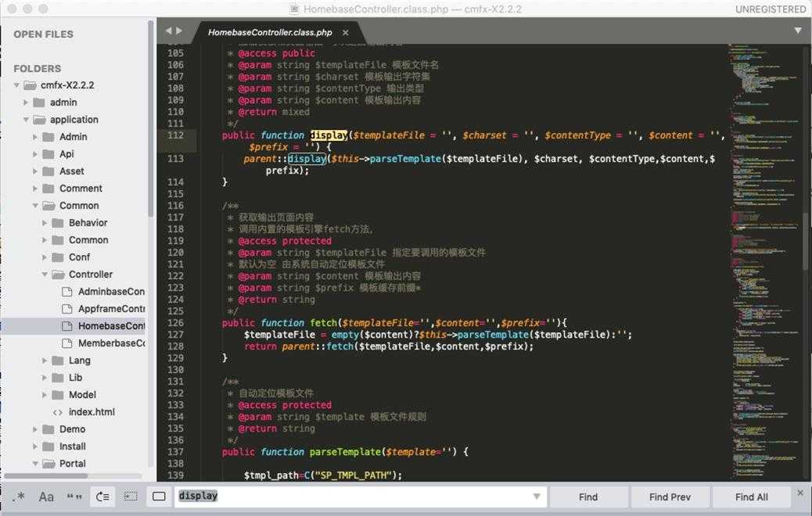Image resolution: width=812 pixels, height=516 pixels.
Task: Expand the Admin folder arrow
Action: click(x=34, y=137)
